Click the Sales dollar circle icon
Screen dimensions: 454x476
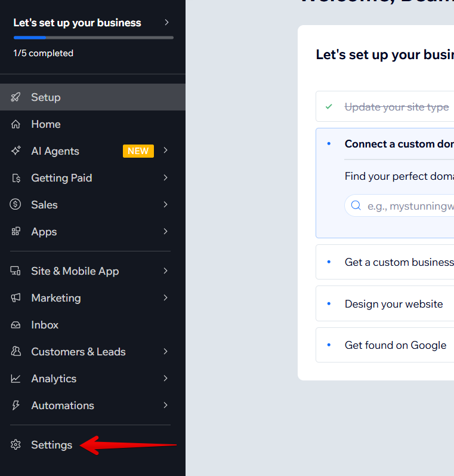click(x=16, y=205)
